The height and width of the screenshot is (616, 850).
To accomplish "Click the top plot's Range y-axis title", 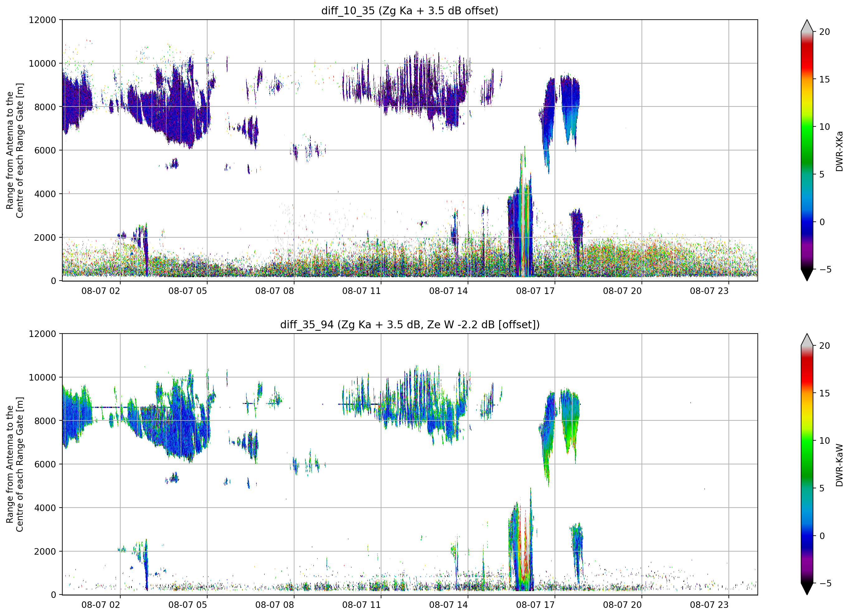I will click(15, 150).
